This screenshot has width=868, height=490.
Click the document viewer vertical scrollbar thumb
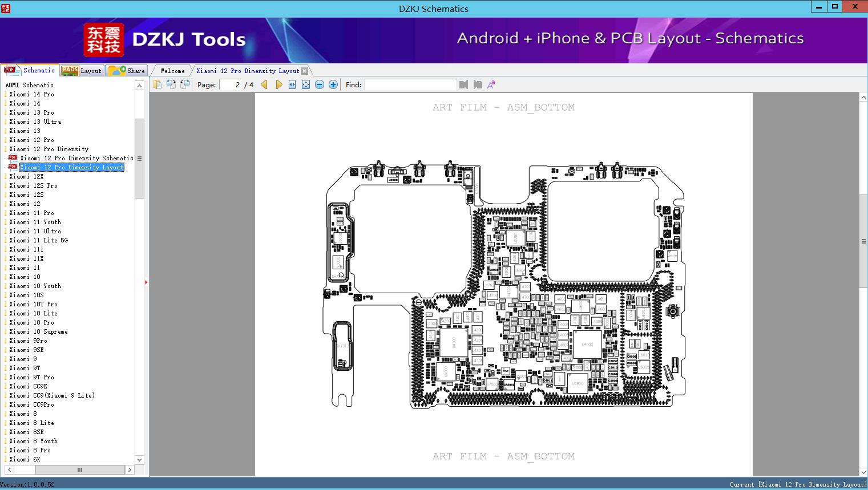[x=863, y=241]
